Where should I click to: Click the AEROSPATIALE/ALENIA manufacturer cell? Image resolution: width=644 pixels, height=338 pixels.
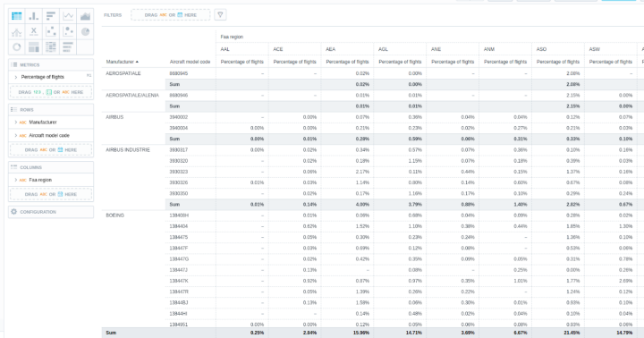point(132,96)
